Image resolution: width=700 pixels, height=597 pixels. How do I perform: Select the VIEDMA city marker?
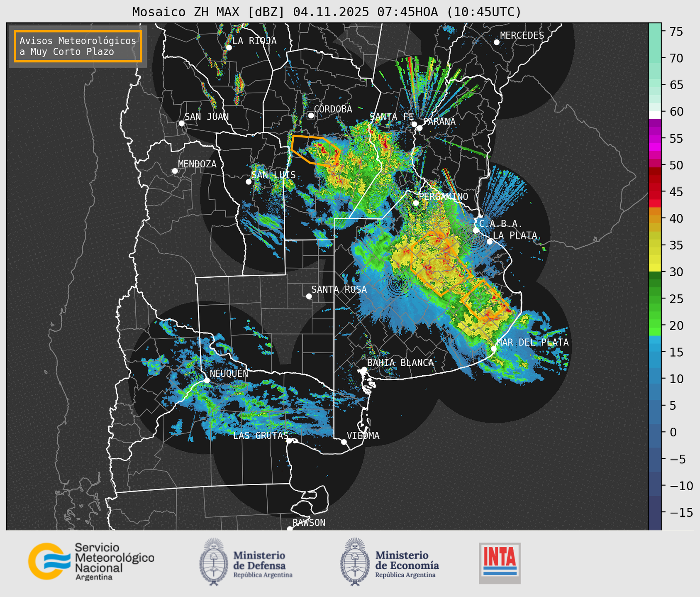tap(344, 442)
